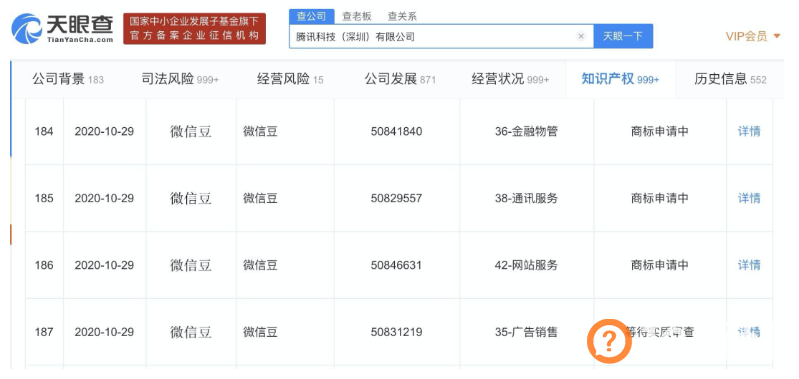Click the 微信豆 trademark image in row 184
The height and width of the screenshot is (379, 799).
point(191,131)
